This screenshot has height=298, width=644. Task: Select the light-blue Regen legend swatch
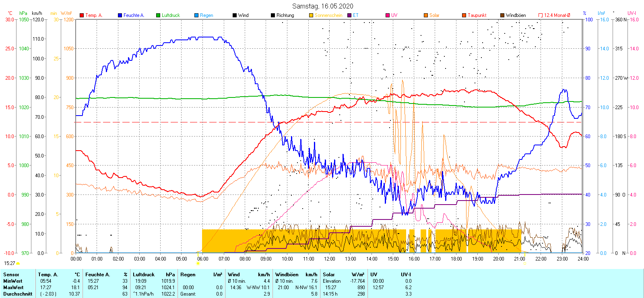(x=196, y=15)
